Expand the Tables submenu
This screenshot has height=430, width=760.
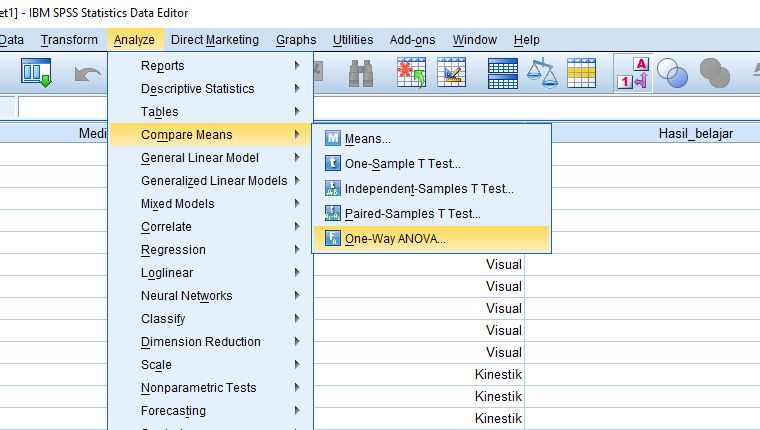tap(210, 111)
